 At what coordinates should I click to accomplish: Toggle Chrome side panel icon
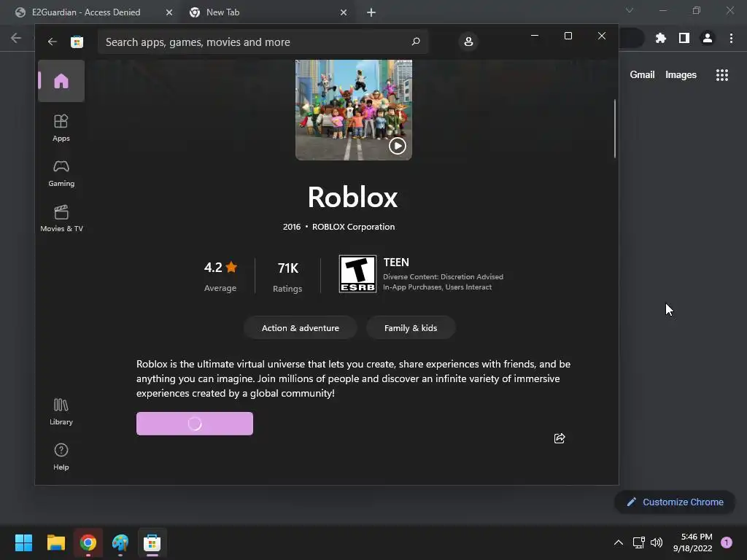[684, 38]
